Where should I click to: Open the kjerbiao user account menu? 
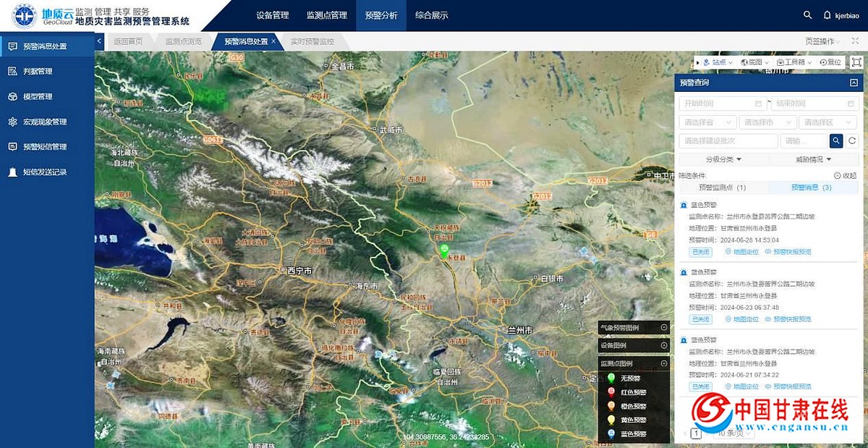pyautogui.click(x=847, y=15)
